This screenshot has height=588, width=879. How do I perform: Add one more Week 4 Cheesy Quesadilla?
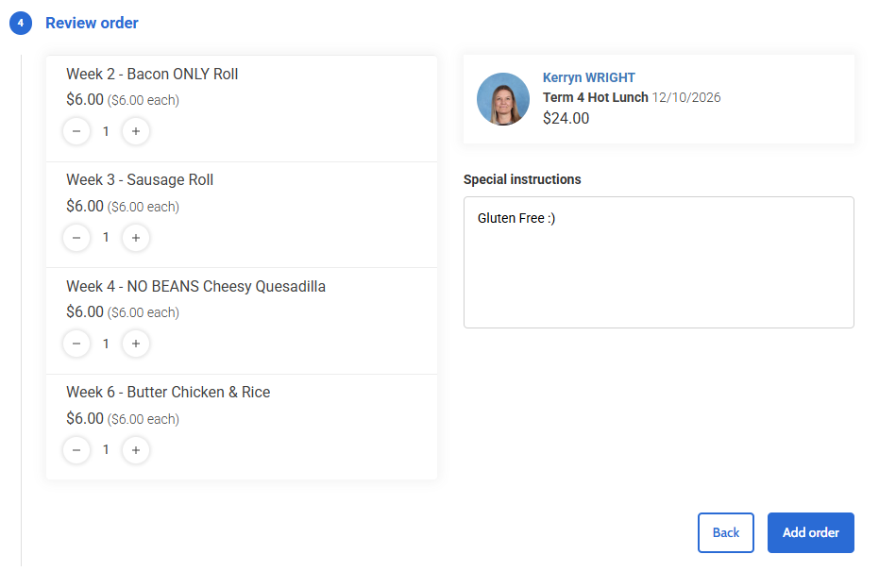pos(136,344)
